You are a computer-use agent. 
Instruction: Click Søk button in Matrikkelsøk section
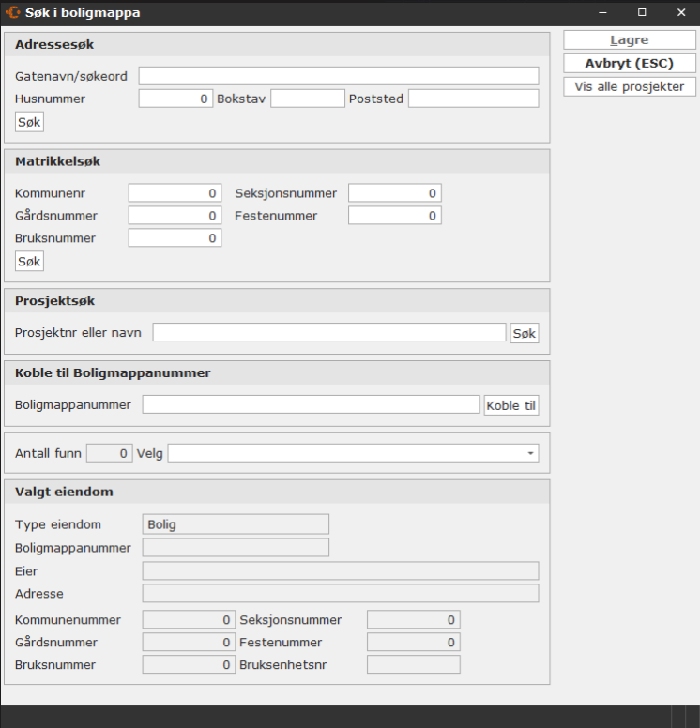pyautogui.click(x=29, y=262)
